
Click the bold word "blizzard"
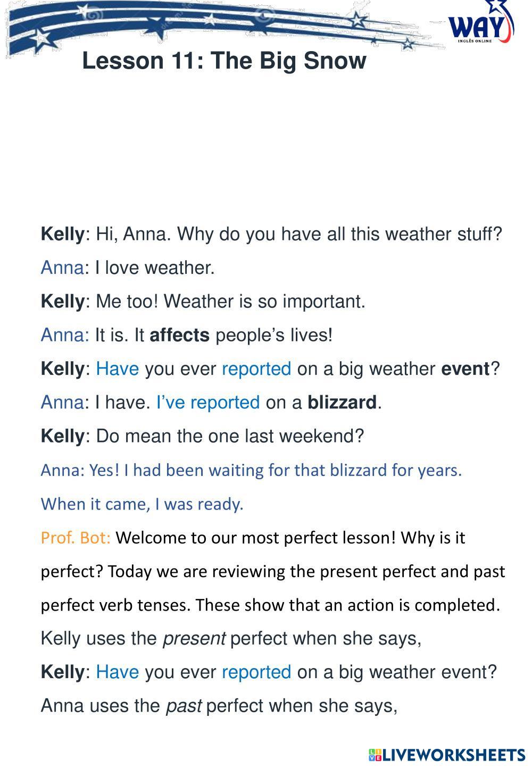[342, 403]
